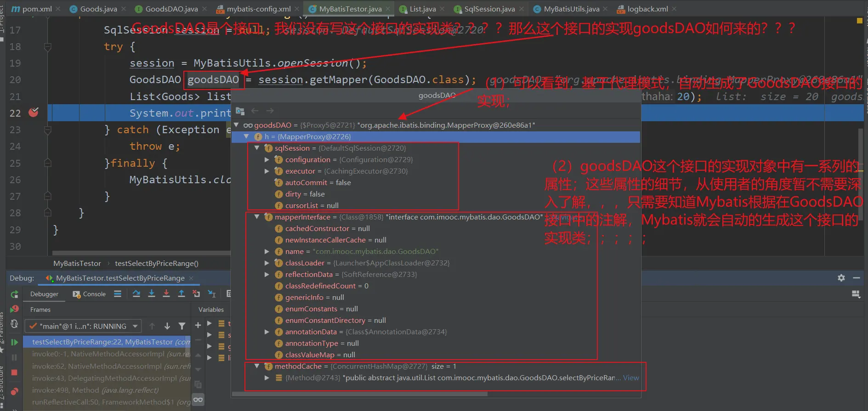This screenshot has width=868, height=411.
Task: Collapse the mapperInterface node
Action: 257,217
